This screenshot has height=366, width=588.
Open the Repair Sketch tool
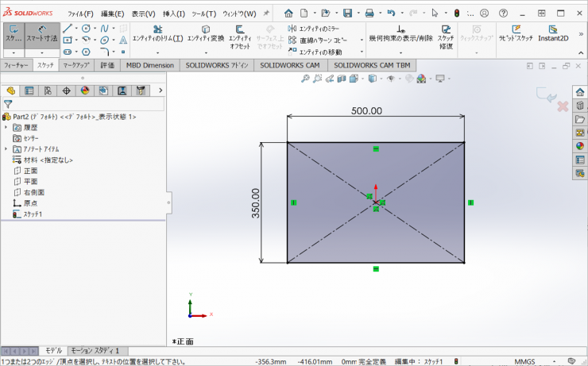point(446,34)
